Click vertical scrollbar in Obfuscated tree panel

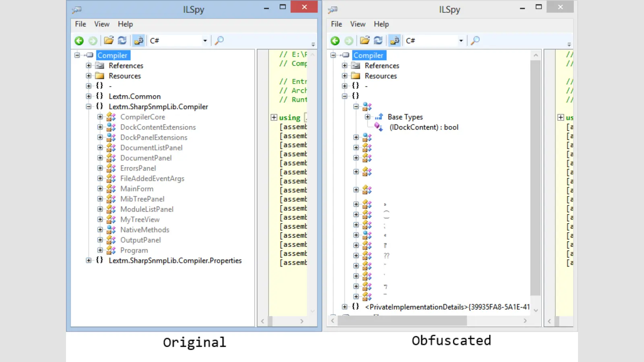(535, 177)
